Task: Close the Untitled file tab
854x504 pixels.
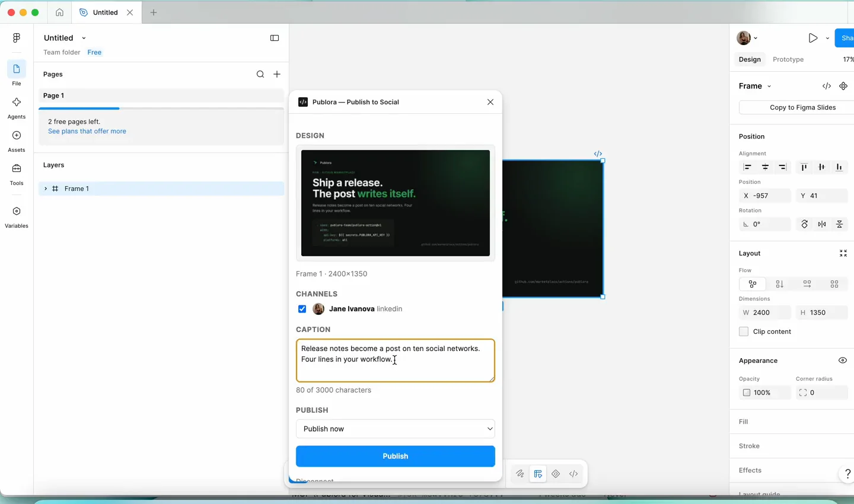Action: pyautogui.click(x=130, y=12)
